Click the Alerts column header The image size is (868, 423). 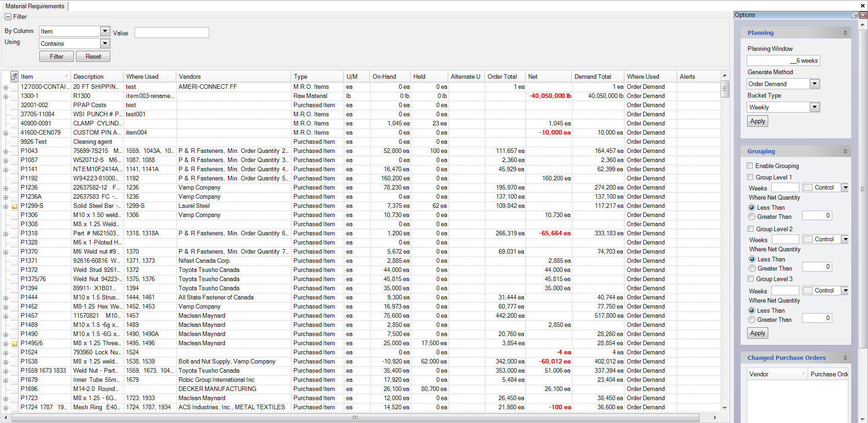(699, 76)
